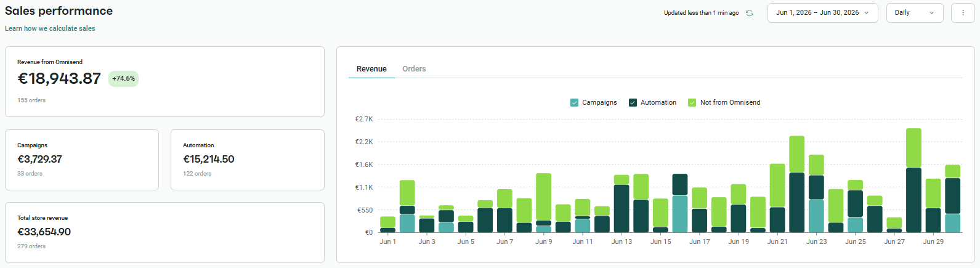Click the Jun 16 revenue bar
This screenshot has height=268, width=980.
coord(680,203)
